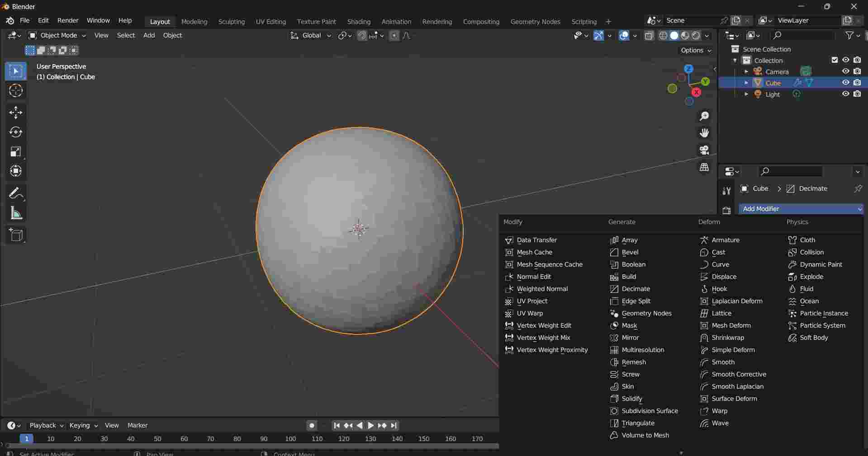The image size is (868, 456).
Task: Open Add Modifier dropdown
Action: 801,209
